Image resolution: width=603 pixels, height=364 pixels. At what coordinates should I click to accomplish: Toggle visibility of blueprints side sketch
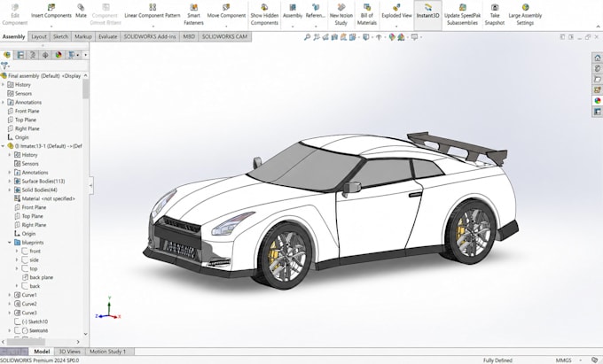(x=25, y=260)
